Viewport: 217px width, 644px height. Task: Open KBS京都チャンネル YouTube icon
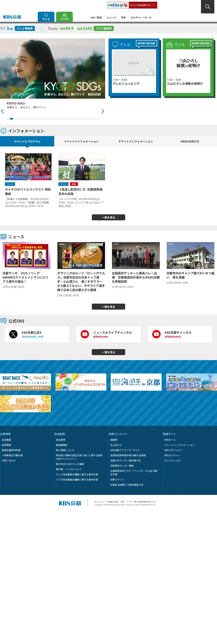[157, 334]
